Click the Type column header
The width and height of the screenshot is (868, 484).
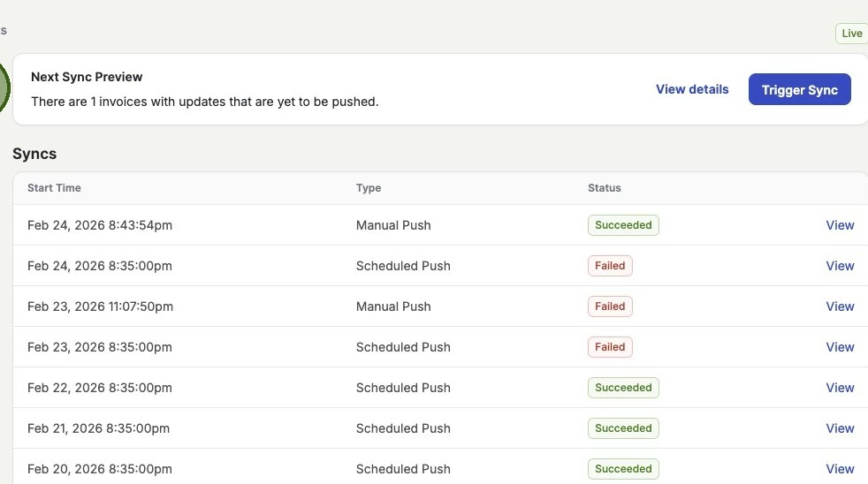[x=369, y=188]
